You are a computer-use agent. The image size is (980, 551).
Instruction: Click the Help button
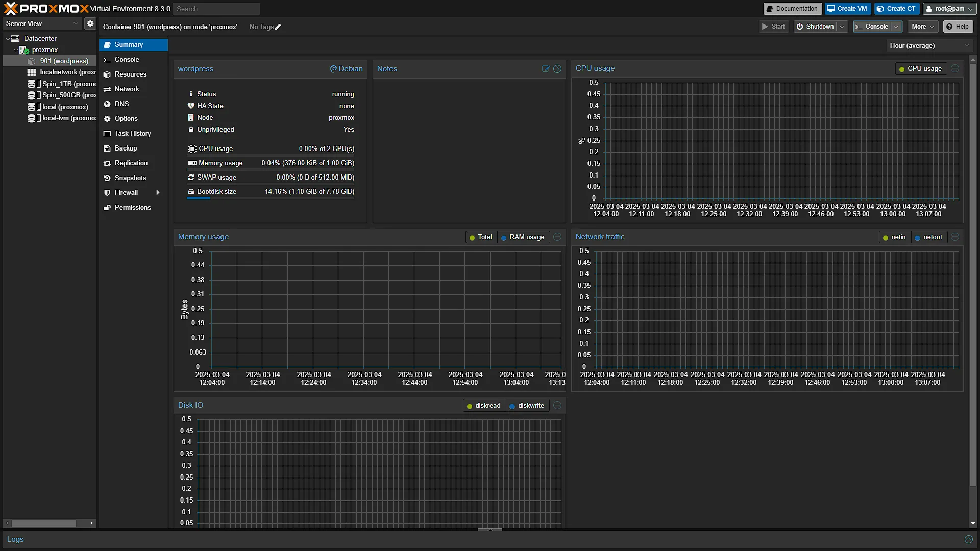(x=958, y=27)
